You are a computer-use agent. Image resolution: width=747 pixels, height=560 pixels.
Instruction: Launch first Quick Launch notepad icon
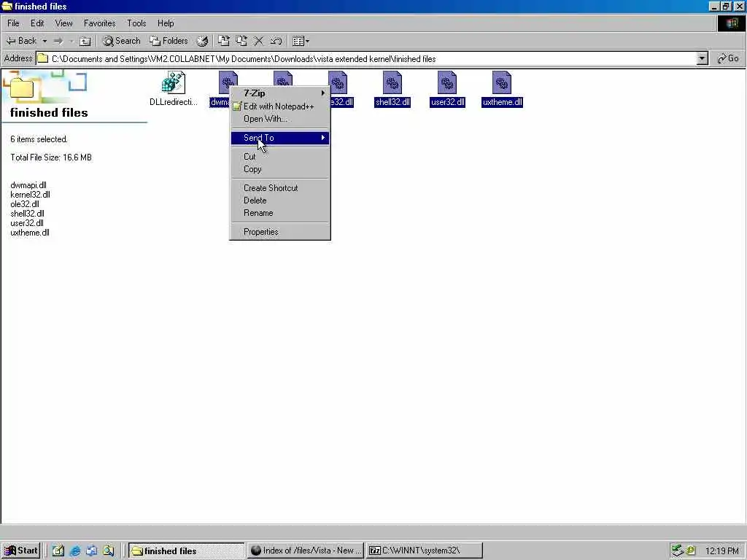58,551
